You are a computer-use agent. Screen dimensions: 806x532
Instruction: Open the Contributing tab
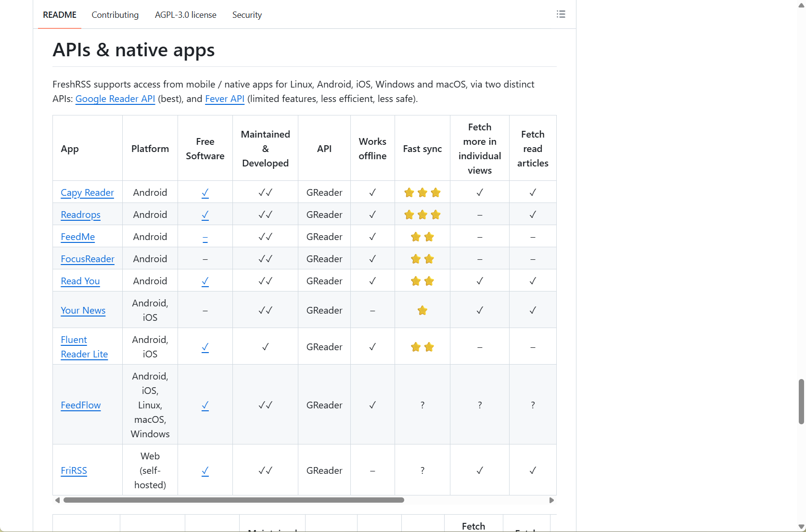coord(115,15)
